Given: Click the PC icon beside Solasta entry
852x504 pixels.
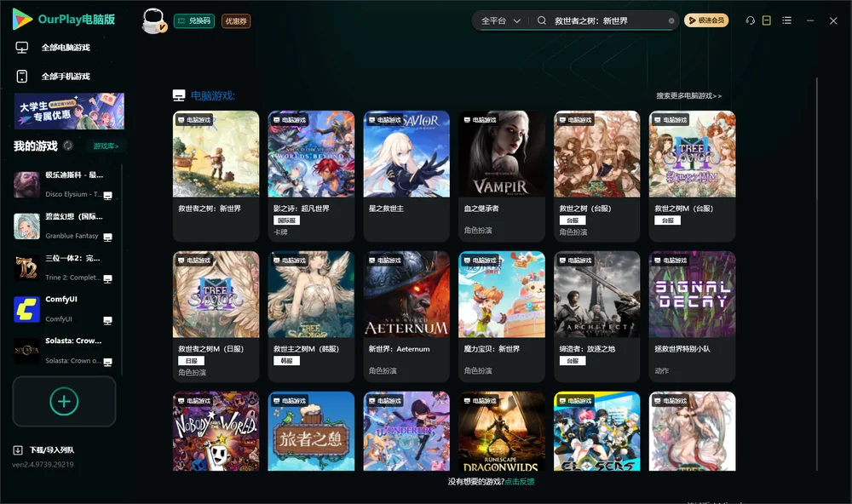Looking at the screenshot, I should coord(108,363).
